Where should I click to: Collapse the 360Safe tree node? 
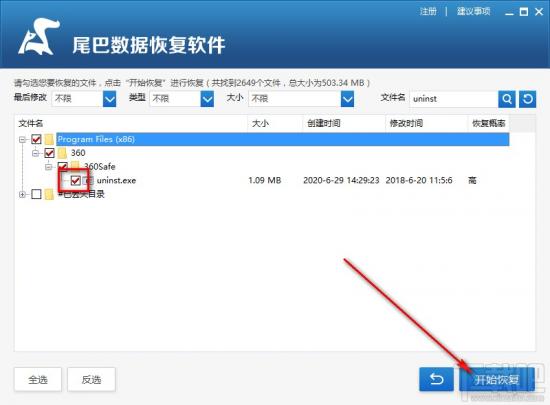click(49, 167)
